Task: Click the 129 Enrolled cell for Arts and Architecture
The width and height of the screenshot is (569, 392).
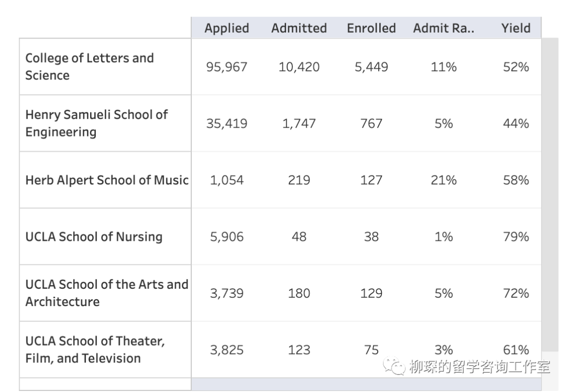Action: [371, 293]
